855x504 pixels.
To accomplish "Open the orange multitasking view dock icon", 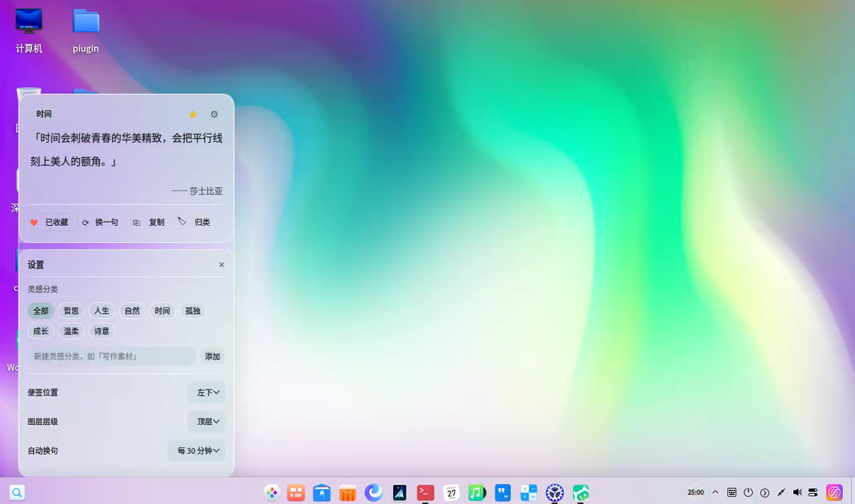I will point(296,493).
